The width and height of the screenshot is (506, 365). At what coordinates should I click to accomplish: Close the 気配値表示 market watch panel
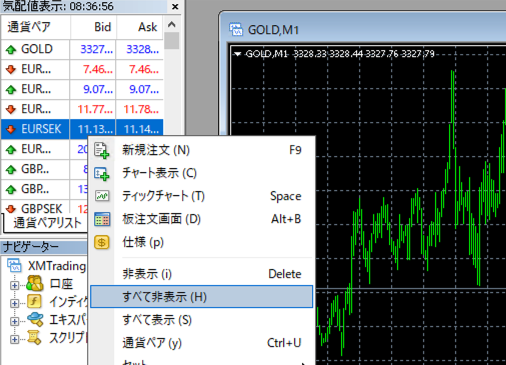(175, 6)
